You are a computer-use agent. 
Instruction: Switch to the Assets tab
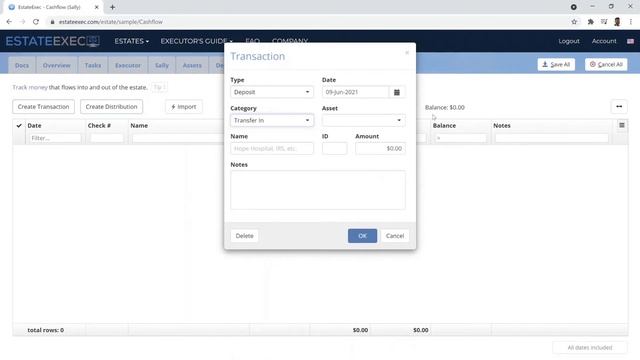pyautogui.click(x=192, y=65)
